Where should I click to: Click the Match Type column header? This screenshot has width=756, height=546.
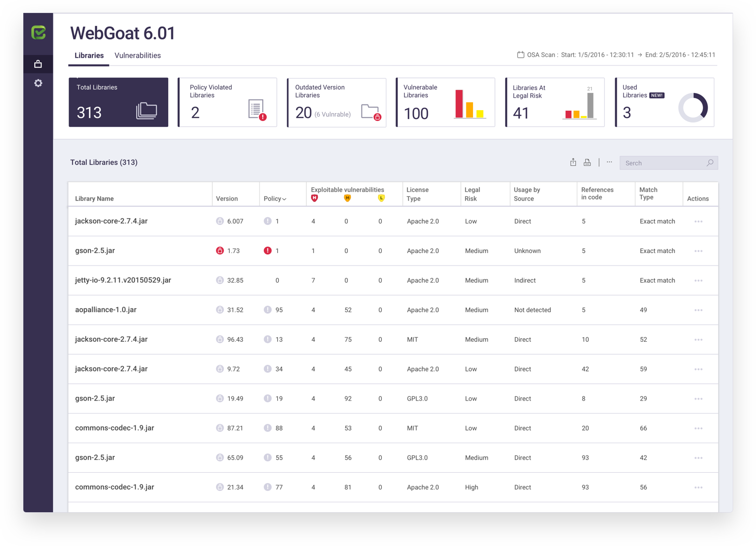(x=649, y=193)
